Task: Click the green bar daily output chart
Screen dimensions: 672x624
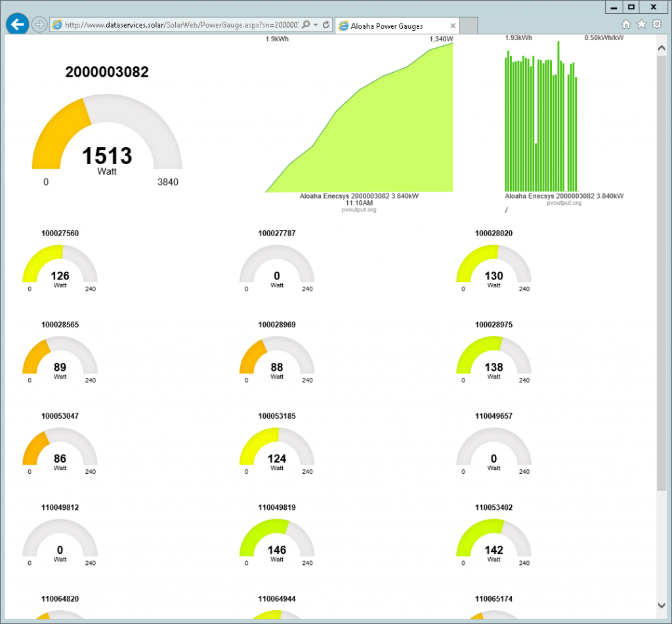Action: point(542,117)
